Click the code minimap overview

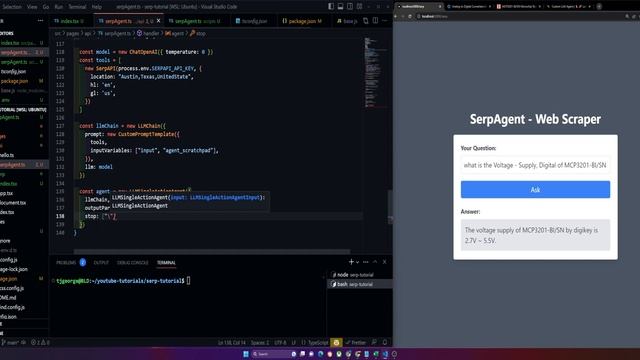[x=375, y=73]
